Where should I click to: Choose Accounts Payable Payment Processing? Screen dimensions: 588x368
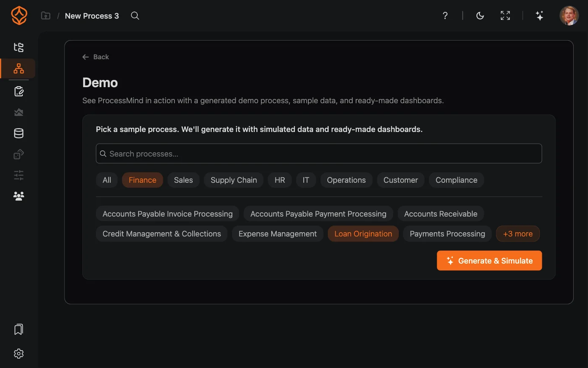click(x=318, y=214)
